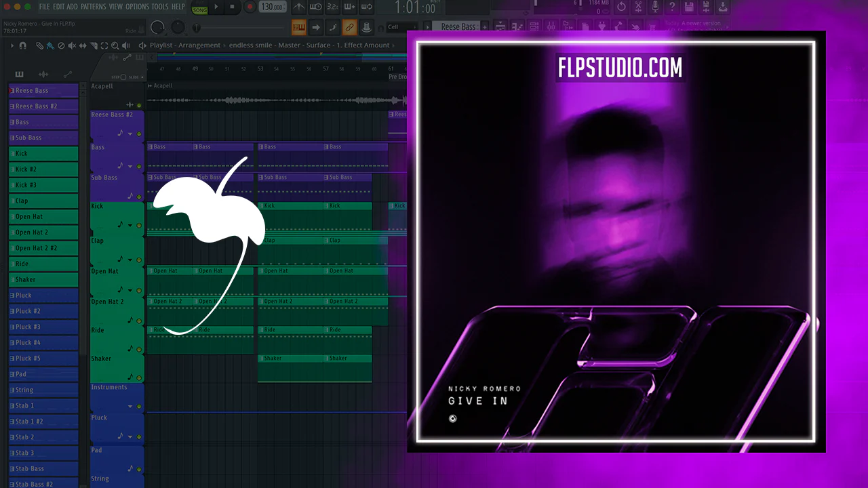Select the Delete tool in playlist toolbar
Screen dimensions: 868x488
[x=61, y=45]
